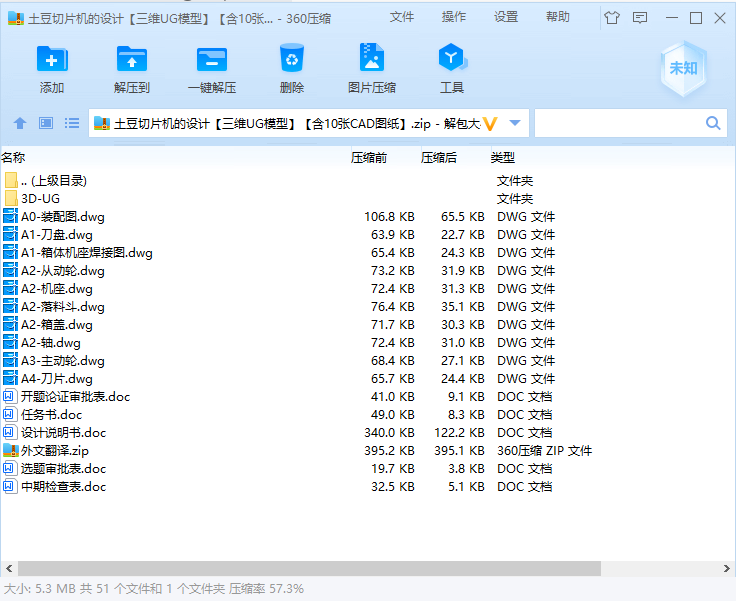Click the A0-装配图.dwg file icon

(10, 216)
